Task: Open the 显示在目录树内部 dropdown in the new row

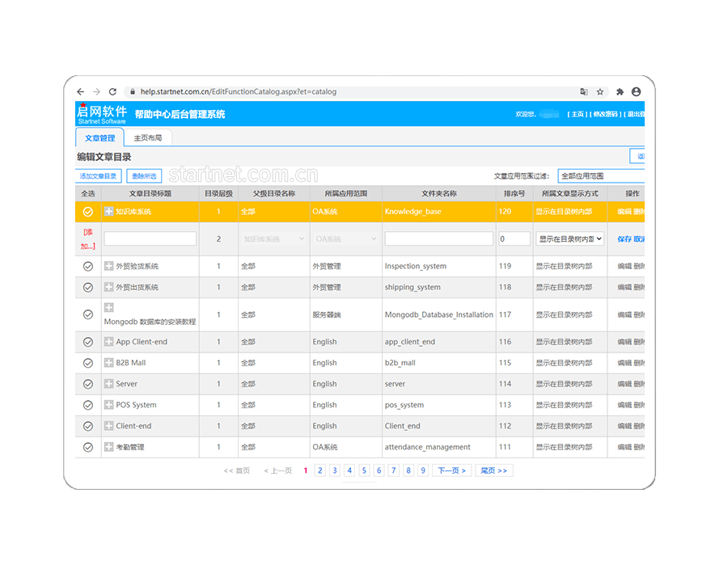Action: click(570, 239)
